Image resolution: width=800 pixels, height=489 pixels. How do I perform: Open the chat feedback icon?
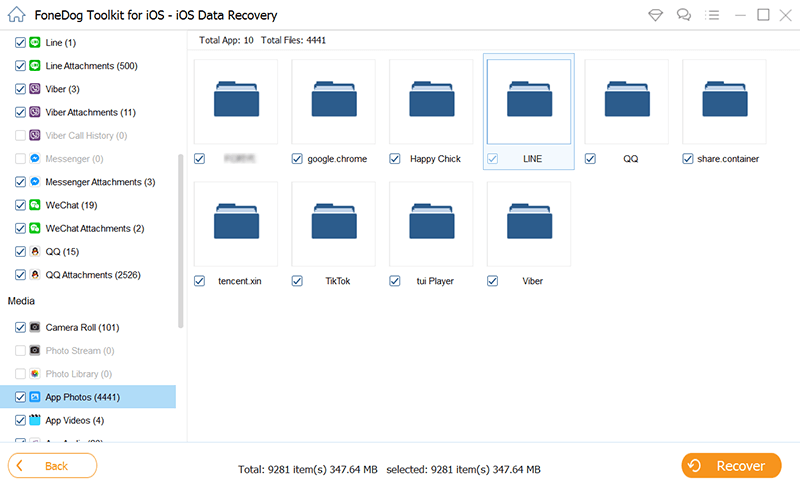click(684, 15)
